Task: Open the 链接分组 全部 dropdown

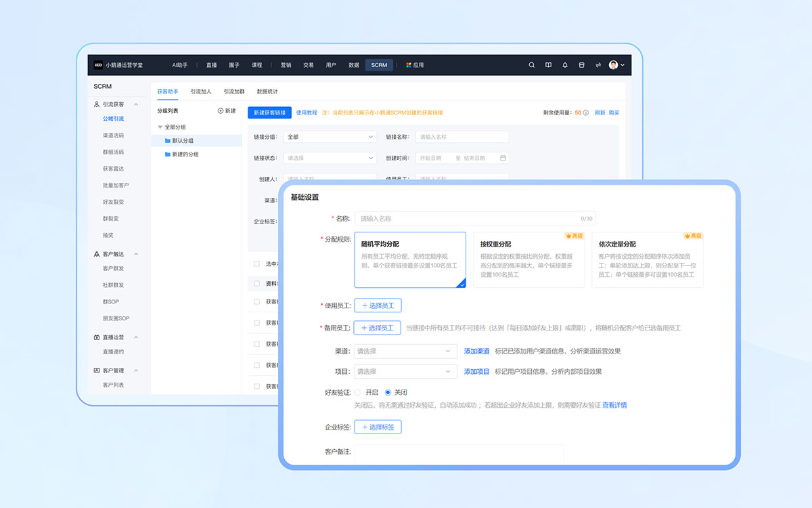Action: coord(330,136)
